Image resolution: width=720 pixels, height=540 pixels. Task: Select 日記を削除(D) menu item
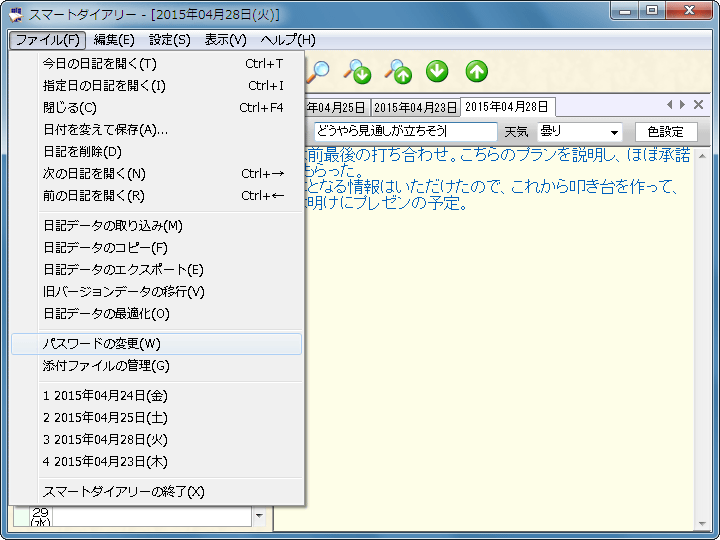(157, 152)
